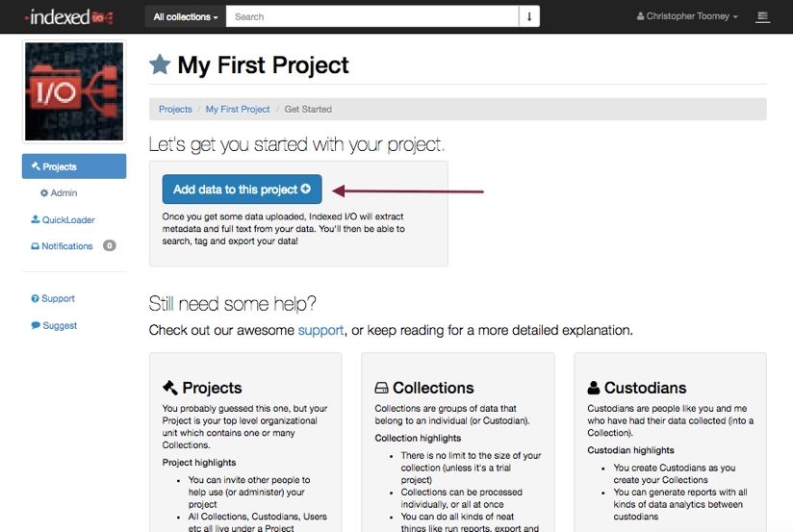Click Add data to this project button
This screenshot has width=793, height=532.
242,190
